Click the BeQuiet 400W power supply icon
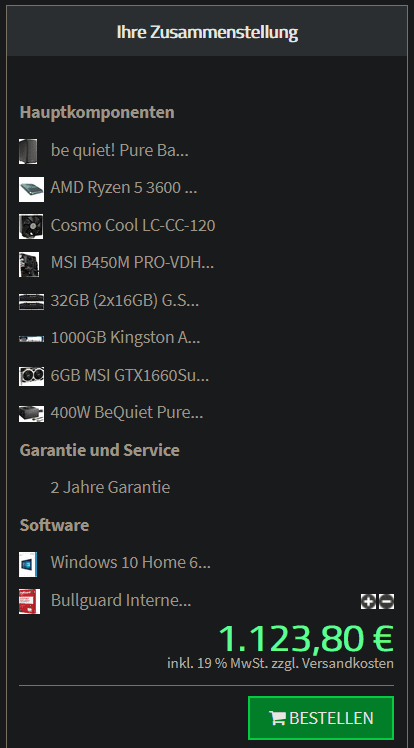The height and width of the screenshot is (748, 414). pos(31,413)
